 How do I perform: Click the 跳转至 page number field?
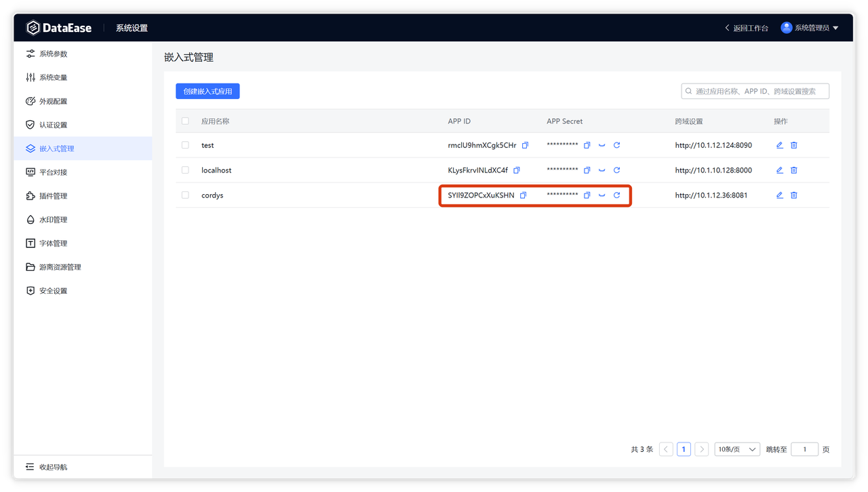pyautogui.click(x=805, y=449)
